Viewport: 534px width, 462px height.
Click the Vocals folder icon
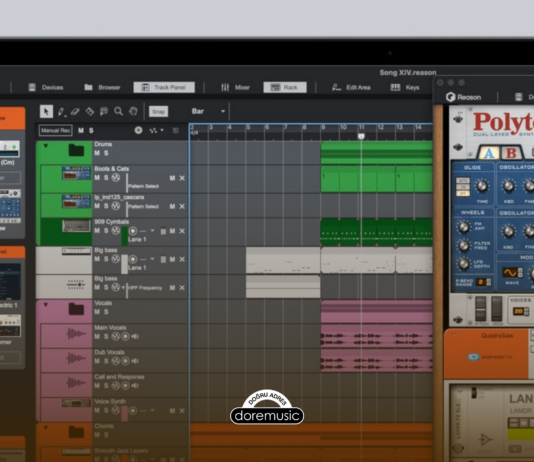pos(76,309)
